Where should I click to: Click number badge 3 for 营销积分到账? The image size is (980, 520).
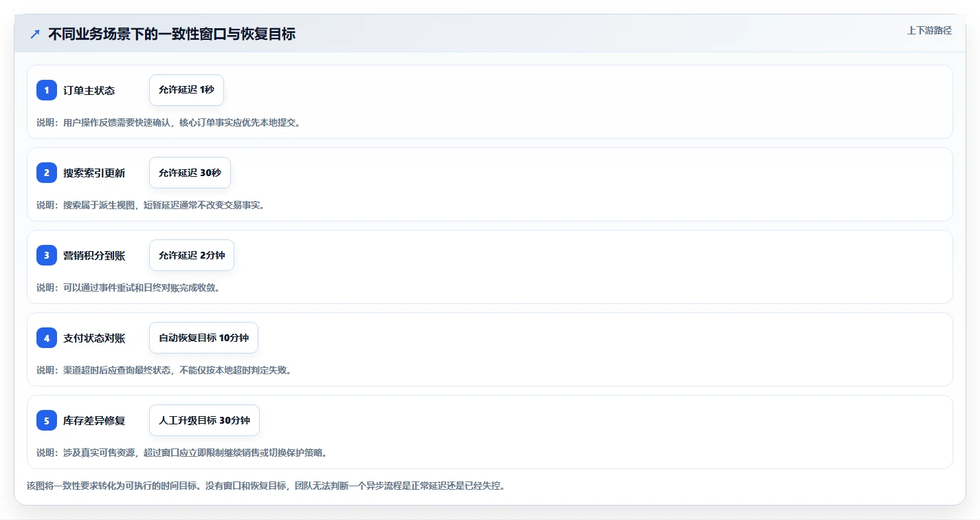(47, 255)
